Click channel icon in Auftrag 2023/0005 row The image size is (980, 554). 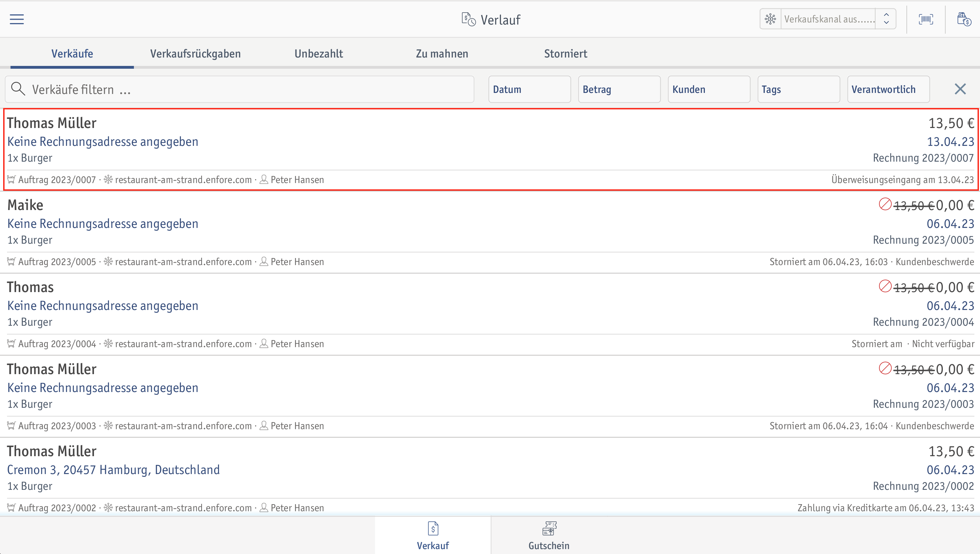108,262
